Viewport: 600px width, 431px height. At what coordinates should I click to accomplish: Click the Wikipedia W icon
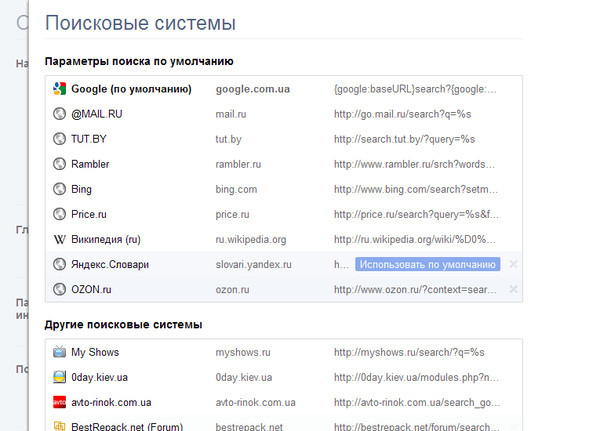(x=59, y=239)
